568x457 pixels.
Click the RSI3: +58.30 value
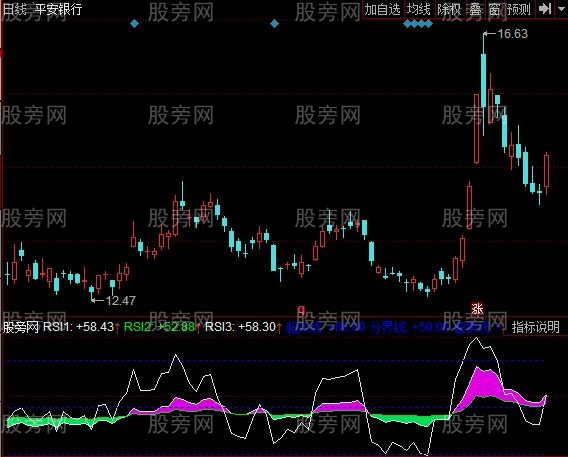pyautogui.click(x=241, y=327)
